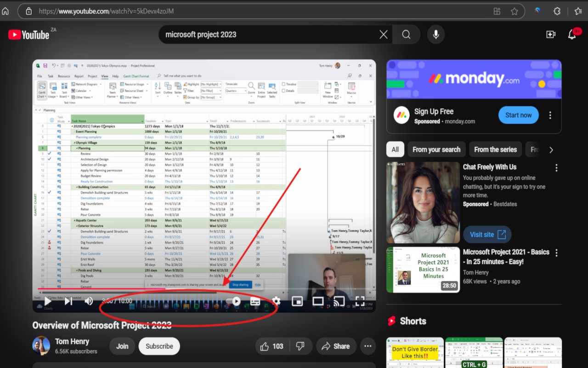588x368 pixels.
Task: Subscribe to Tom Henry
Action: click(x=159, y=346)
